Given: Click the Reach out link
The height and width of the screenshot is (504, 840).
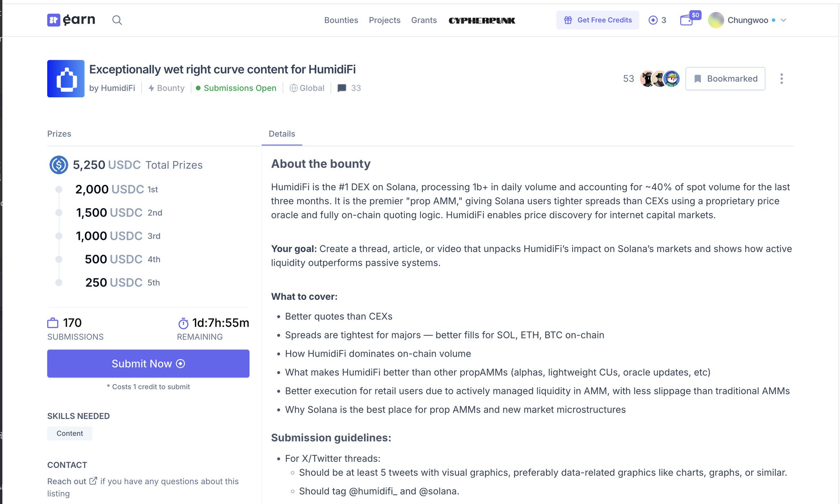Looking at the screenshot, I should click(67, 481).
